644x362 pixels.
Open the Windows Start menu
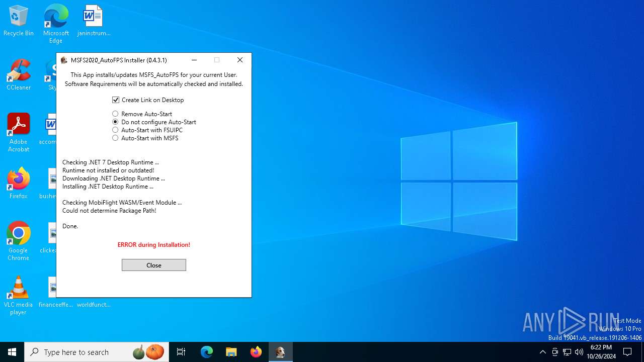click(x=12, y=352)
